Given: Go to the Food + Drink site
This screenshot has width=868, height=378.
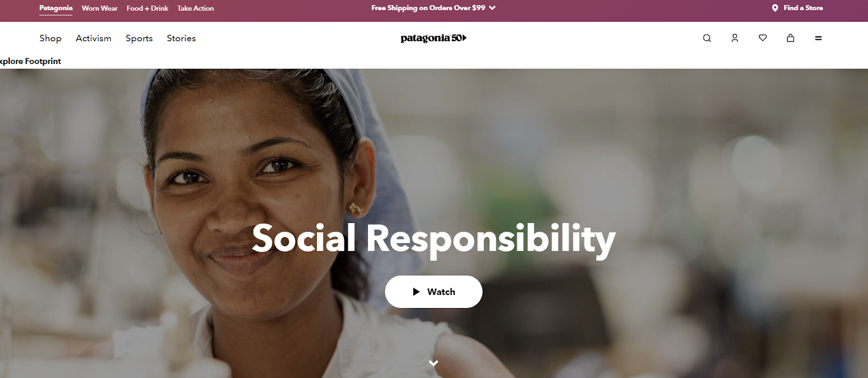Looking at the screenshot, I should click(x=148, y=8).
